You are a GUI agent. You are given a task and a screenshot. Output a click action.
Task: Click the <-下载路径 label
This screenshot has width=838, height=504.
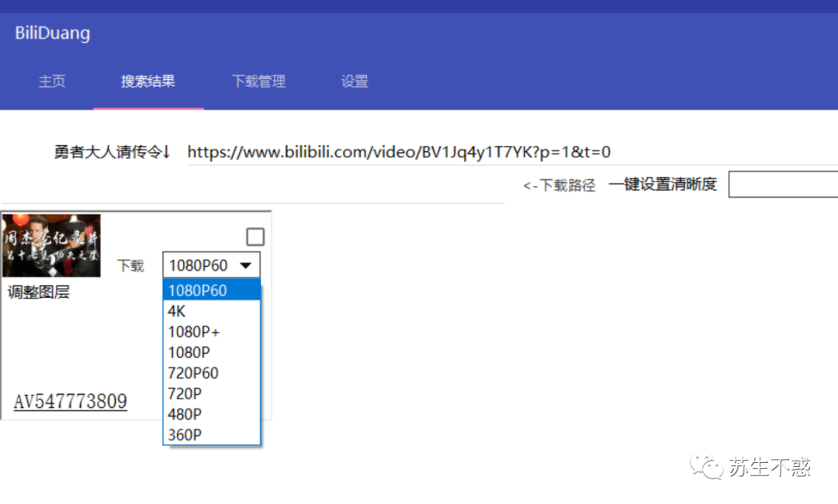coord(559,185)
